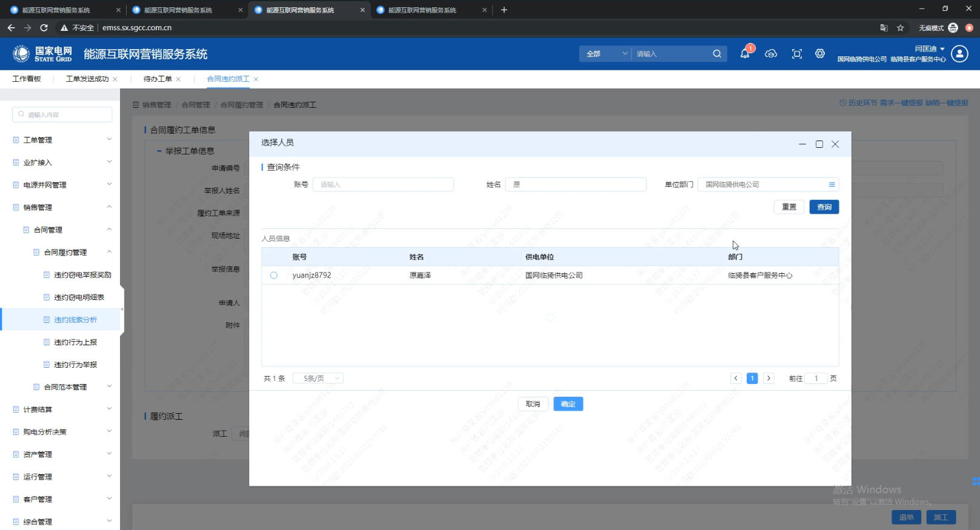Click the list icon in 单位部门 field
The image size is (980, 530).
point(832,185)
